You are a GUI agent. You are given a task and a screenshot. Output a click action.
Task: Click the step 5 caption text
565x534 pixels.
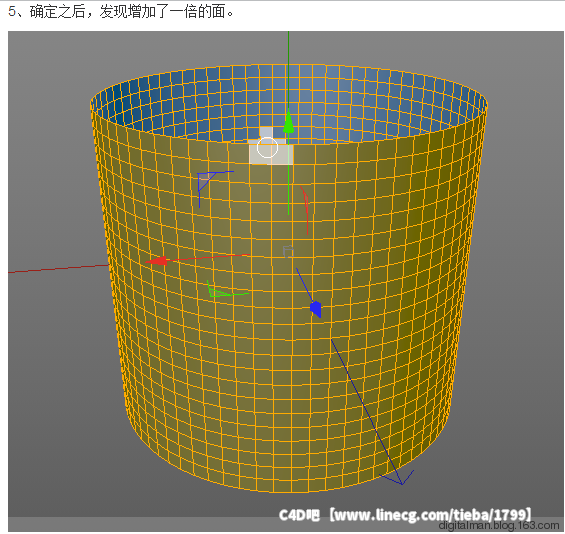[122, 12]
